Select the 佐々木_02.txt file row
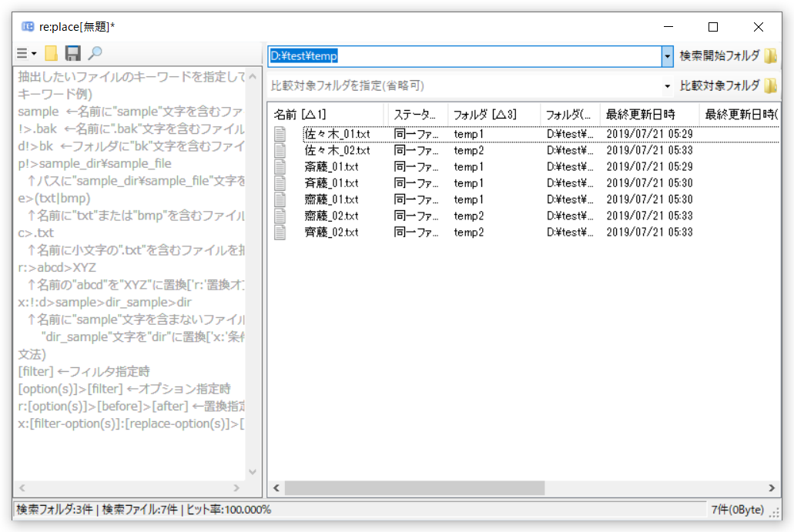The height and width of the screenshot is (532, 794). (526, 150)
